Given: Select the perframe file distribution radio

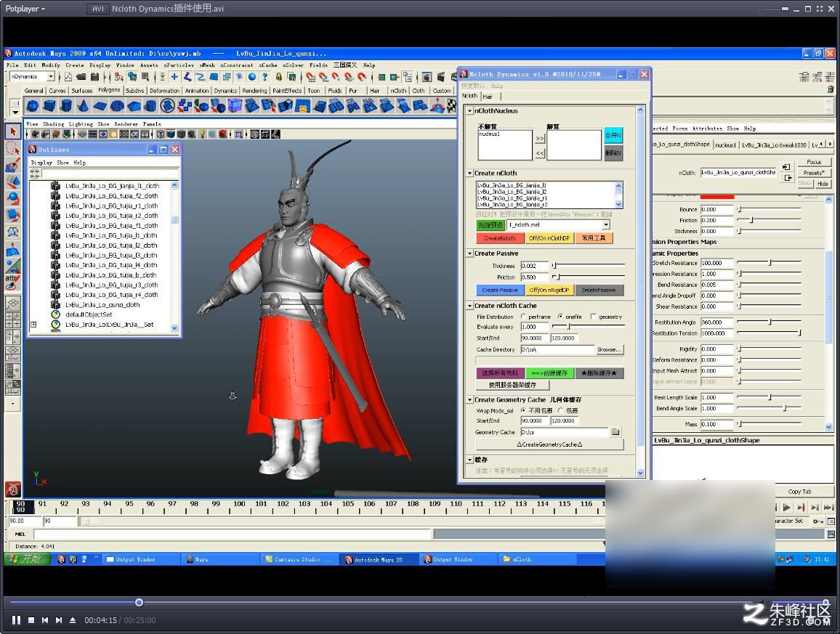Looking at the screenshot, I should pos(523,317).
